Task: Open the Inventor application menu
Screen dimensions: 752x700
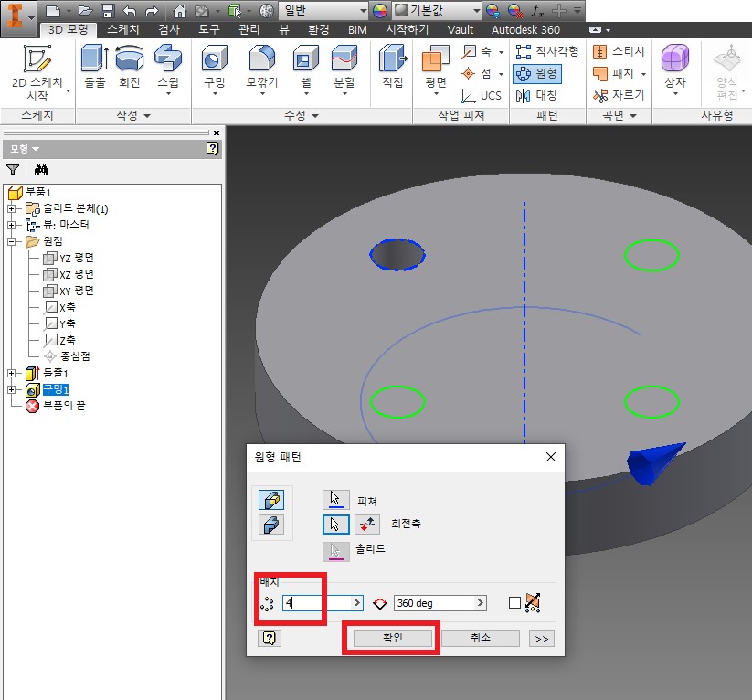Action: point(17,18)
